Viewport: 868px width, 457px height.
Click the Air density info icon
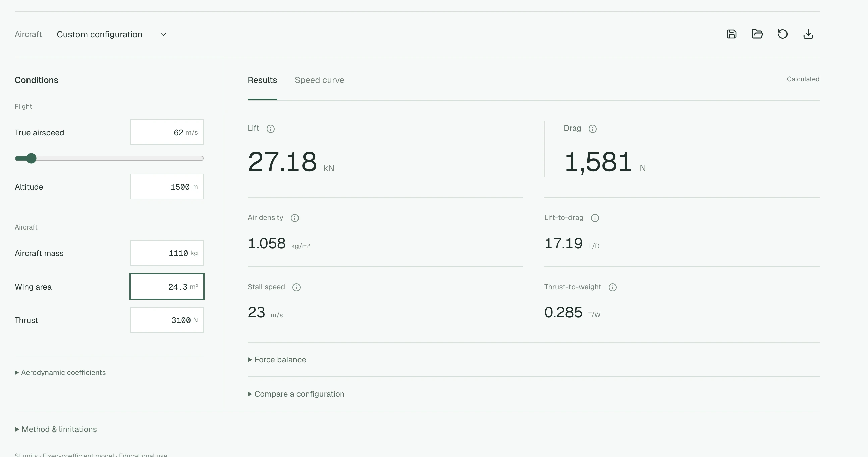pyautogui.click(x=295, y=218)
